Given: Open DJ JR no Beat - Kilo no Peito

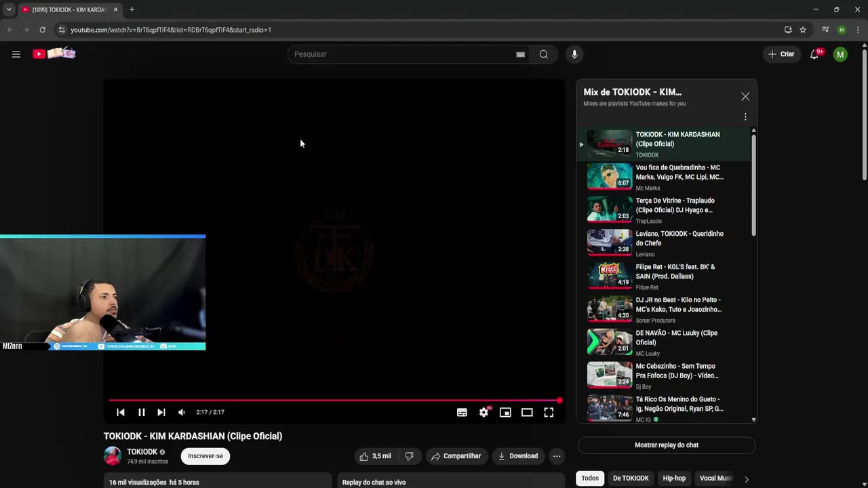Looking at the screenshot, I should point(665,310).
